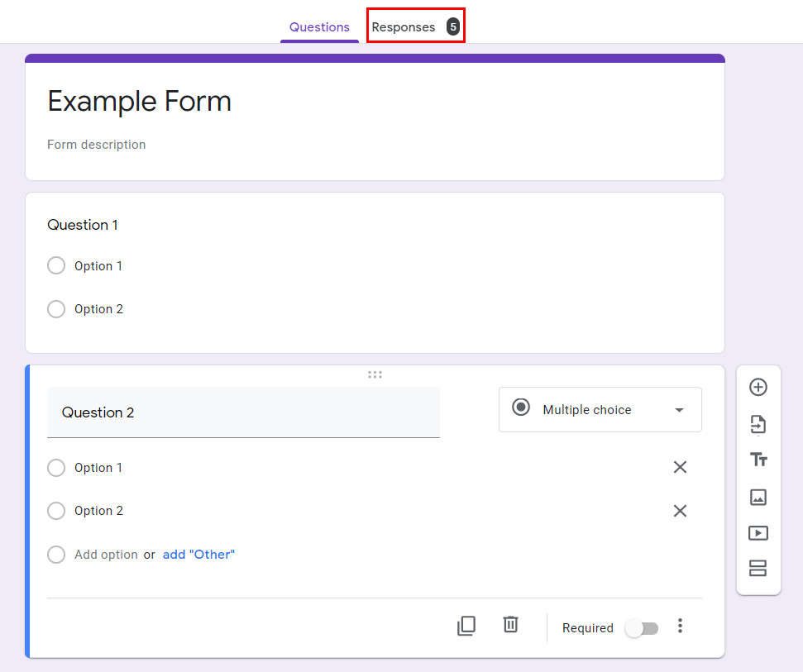Open the three-dot more options menu
Image resolution: width=803 pixels, height=672 pixels.
point(680,626)
